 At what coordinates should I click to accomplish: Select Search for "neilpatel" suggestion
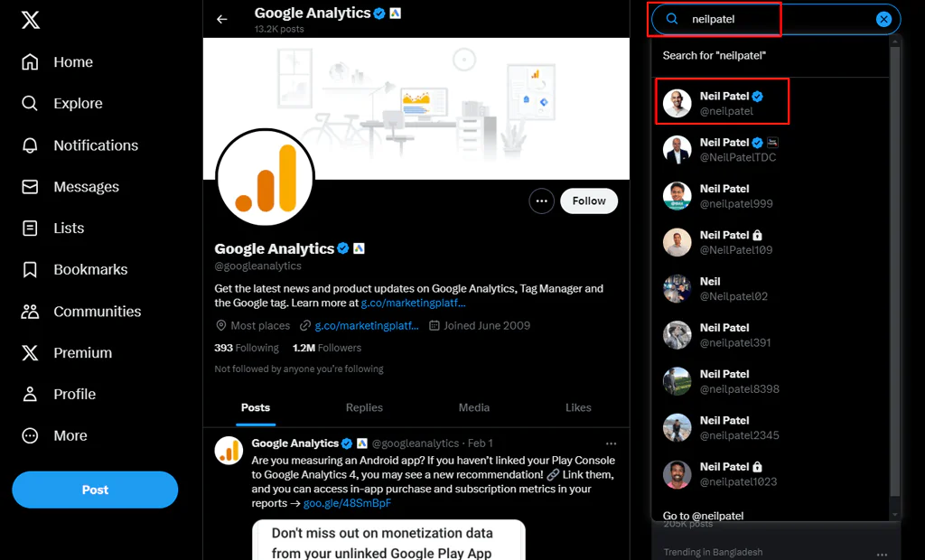click(771, 55)
